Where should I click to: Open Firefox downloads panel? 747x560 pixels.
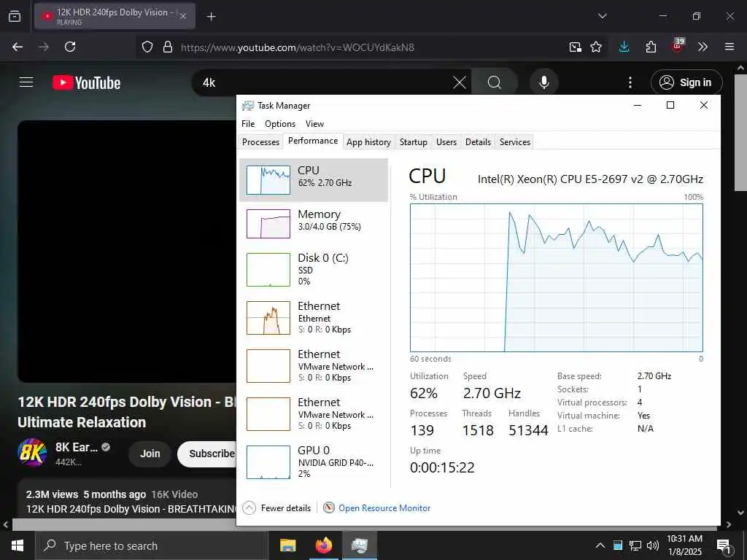click(x=624, y=47)
